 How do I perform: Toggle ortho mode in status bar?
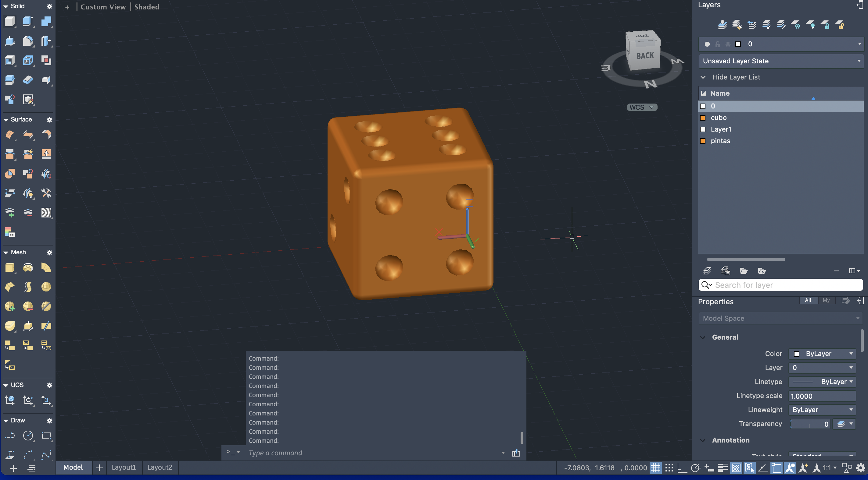coord(682,468)
